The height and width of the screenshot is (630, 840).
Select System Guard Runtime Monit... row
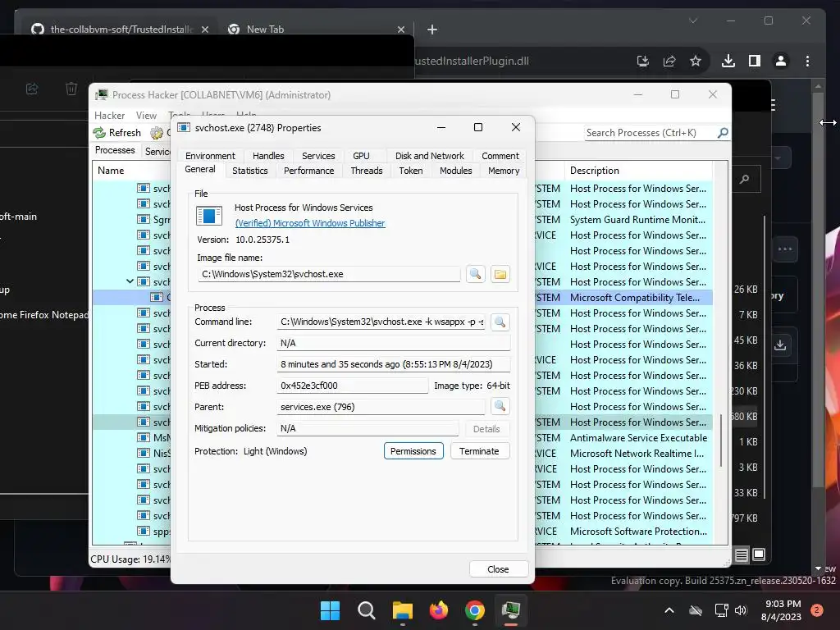[x=637, y=220]
